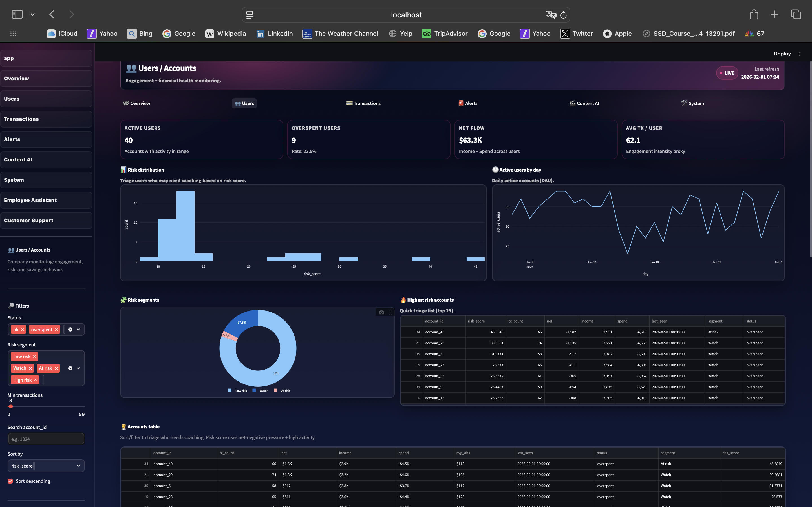
Task: Remove the overspent status tag
Action: pos(56,330)
